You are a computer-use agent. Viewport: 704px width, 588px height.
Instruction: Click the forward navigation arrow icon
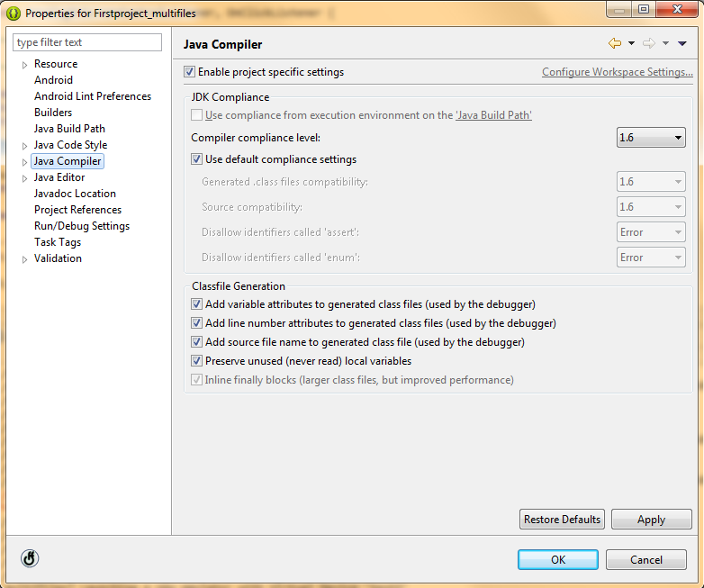pos(649,43)
